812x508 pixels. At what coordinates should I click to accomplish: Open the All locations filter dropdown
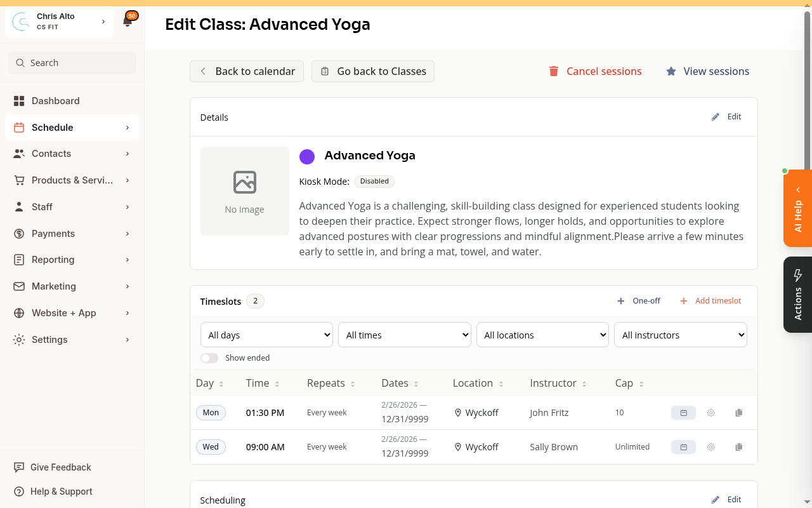click(x=542, y=335)
